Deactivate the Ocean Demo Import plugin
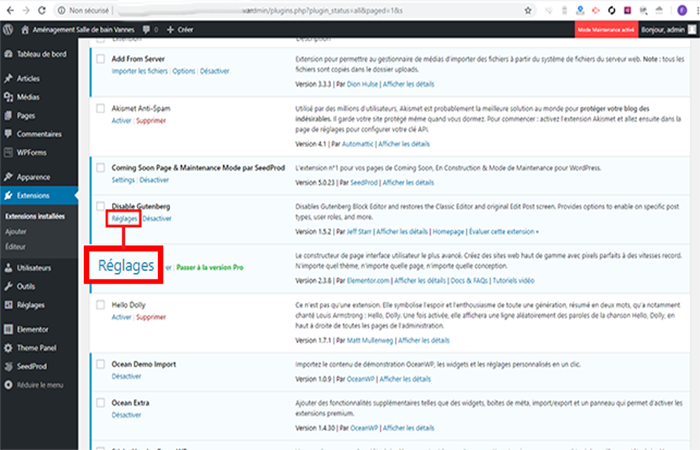This screenshot has height=450, width=700. pyautogui.click(x=126, y=376)
